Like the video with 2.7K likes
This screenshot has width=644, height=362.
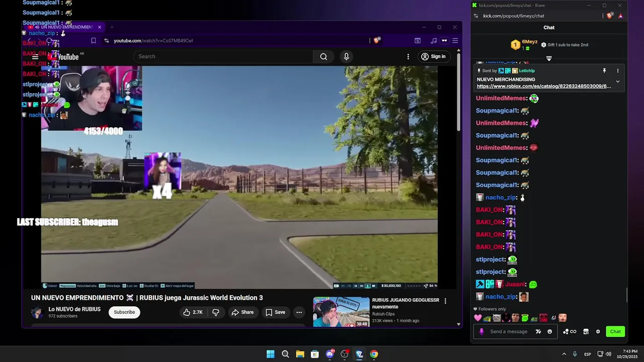click(x=193, y=312)
